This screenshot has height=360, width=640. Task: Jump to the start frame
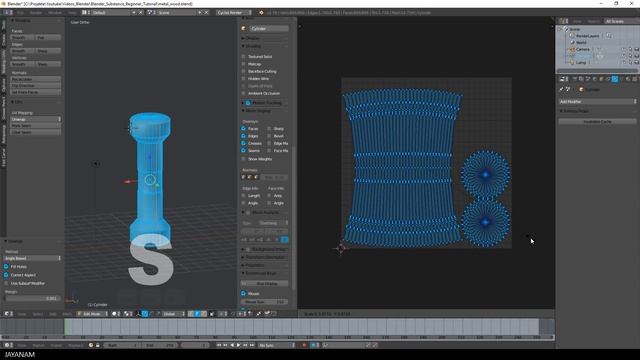pyautogui.click(x=219, y=345)
